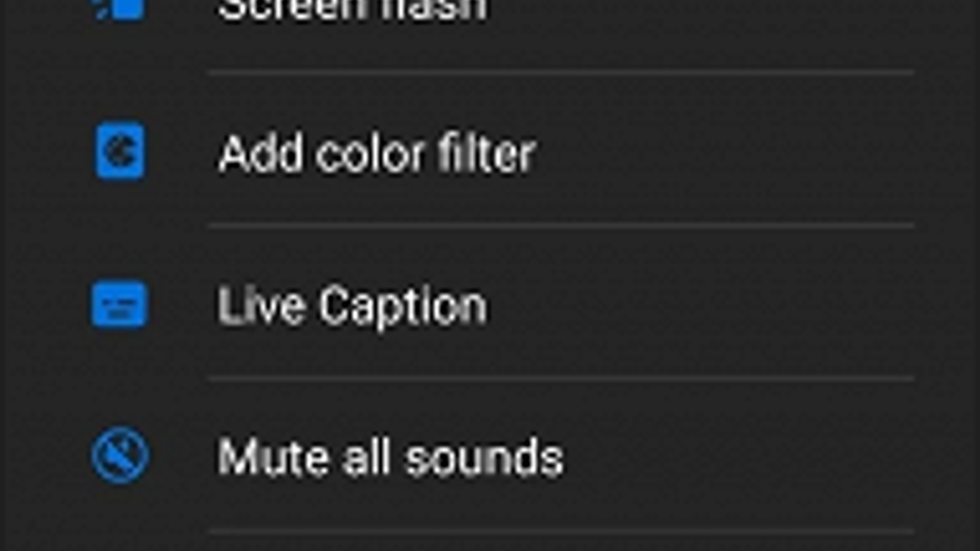The width and height of the screenshot is (980, 551).
Task: Click the Screen flash icon at top
Action: (x=120, y=9)
